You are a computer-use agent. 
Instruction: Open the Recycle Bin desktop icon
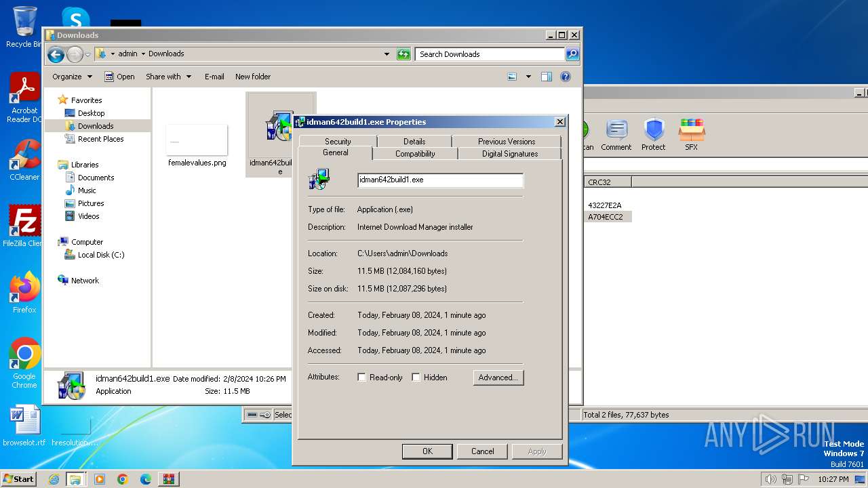[23, 27]
